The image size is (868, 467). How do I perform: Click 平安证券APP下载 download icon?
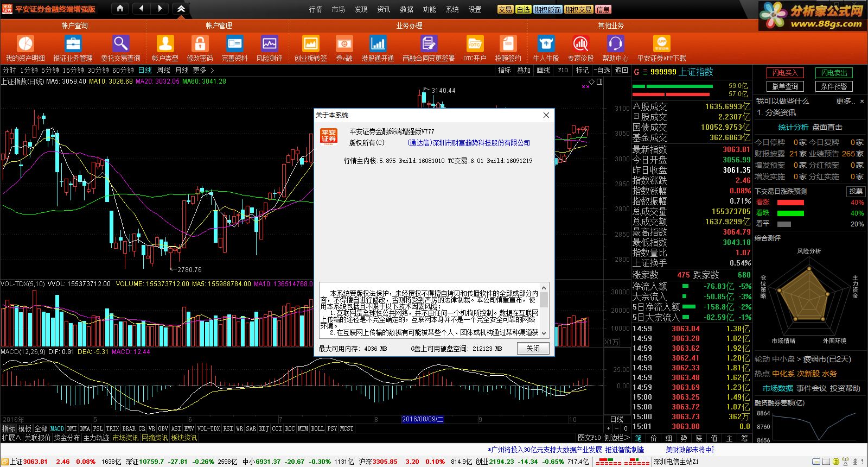[661, 43]
